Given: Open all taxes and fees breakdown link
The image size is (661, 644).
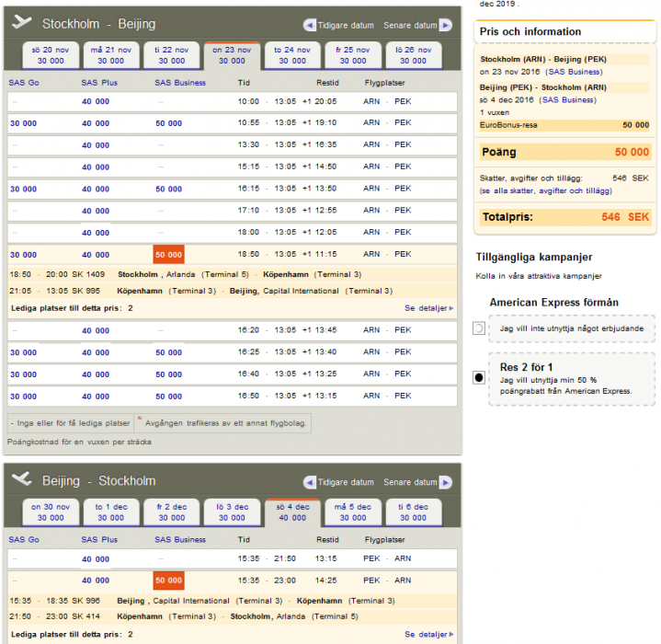Looking at the screenshot, I should point(545,190).
